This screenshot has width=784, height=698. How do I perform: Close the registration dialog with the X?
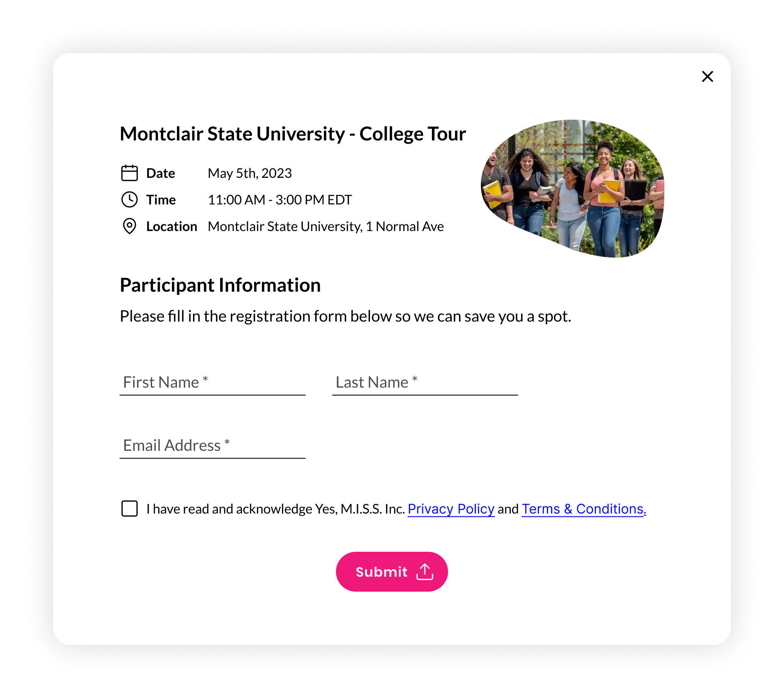point(707,76)
